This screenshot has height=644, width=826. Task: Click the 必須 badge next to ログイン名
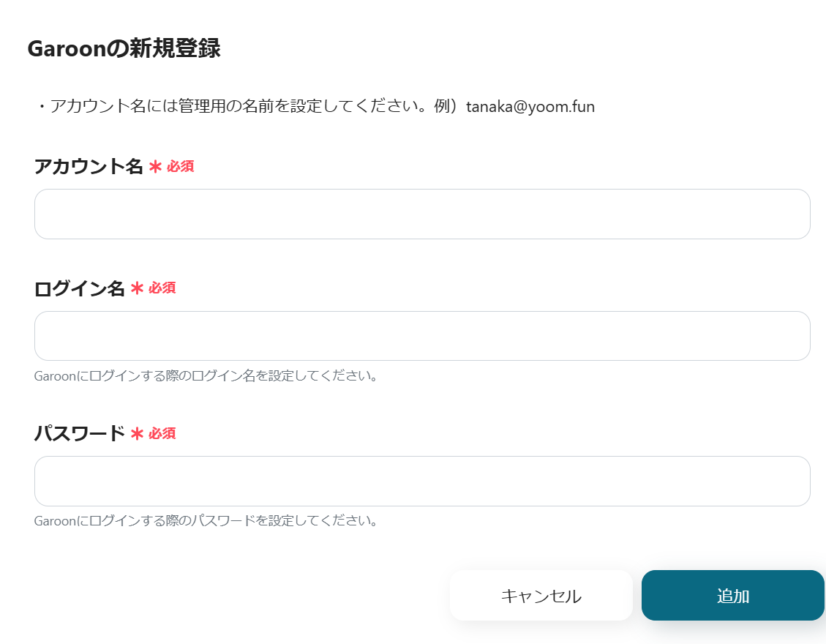162,288
